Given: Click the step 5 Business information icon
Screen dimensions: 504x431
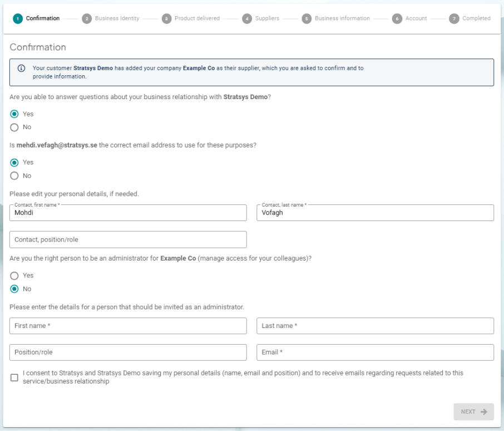Looking at the screenshot, I should tap(307, 19).
